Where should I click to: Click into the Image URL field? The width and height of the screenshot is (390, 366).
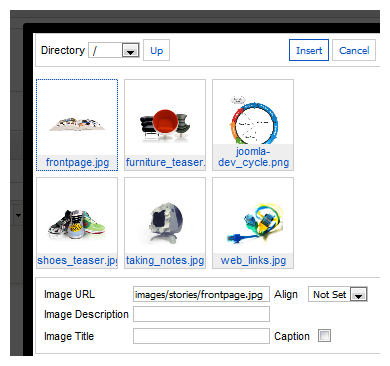point(201,294)
